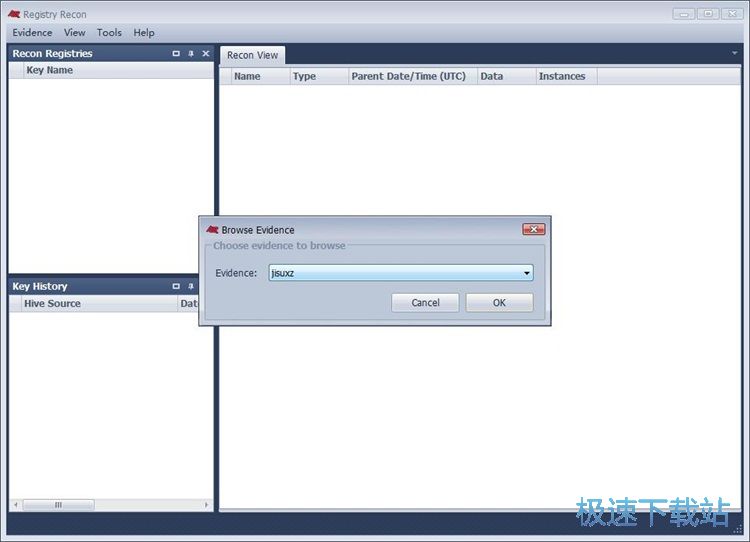Image resolution: width=750 pixels, height=542 pixels.
Task: Click Key History scrollbar left arrow
Action: 16,505
